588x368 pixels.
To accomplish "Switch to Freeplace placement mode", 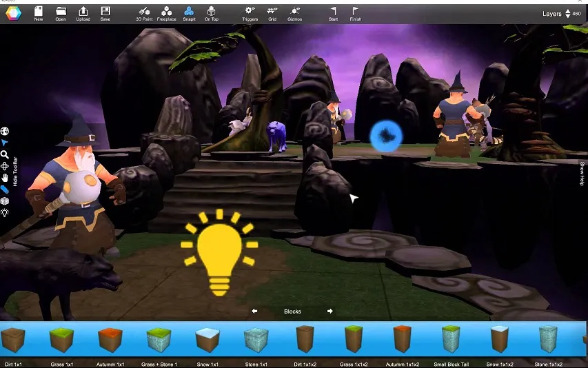I will (167, 14).
